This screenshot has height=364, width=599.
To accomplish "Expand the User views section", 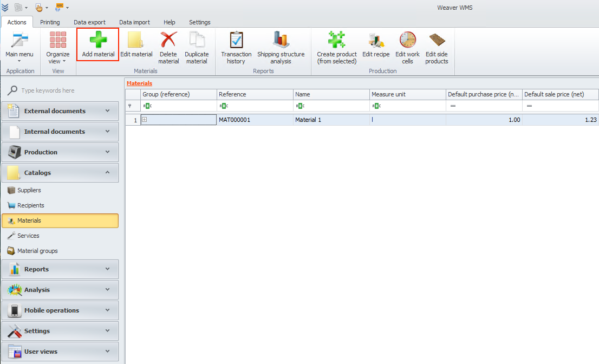I will [x=60, y=352].
